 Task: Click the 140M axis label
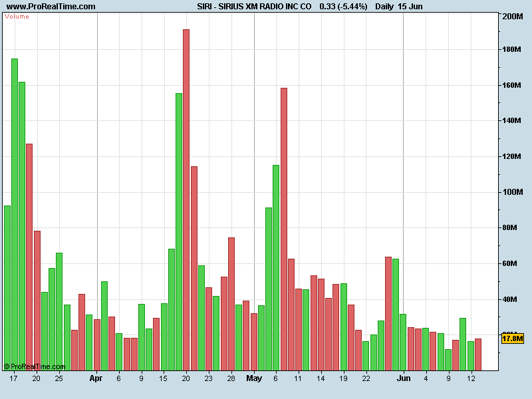tap(511, 120)
